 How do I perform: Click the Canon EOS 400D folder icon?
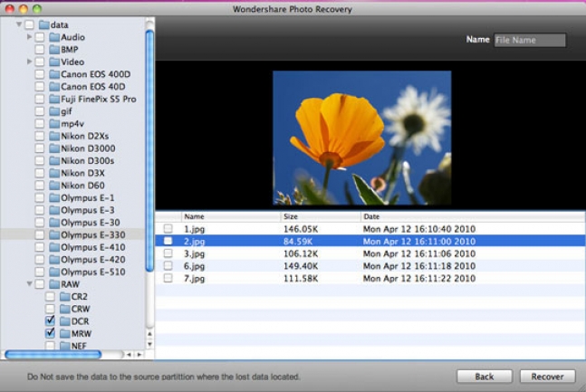tap(54, 74)
